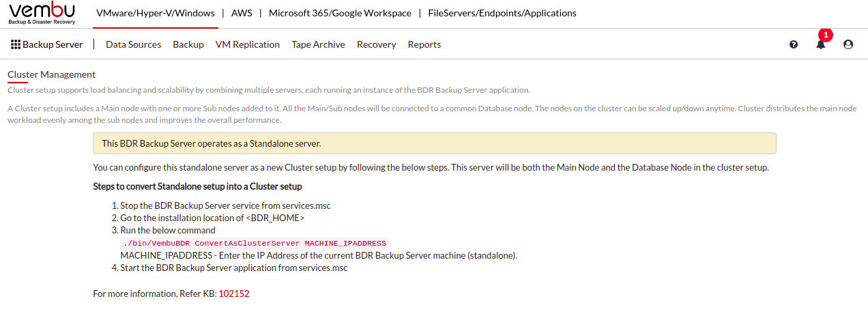Open the notifications bell icon
Screen dimensions: 868x316
pos(821,44)
